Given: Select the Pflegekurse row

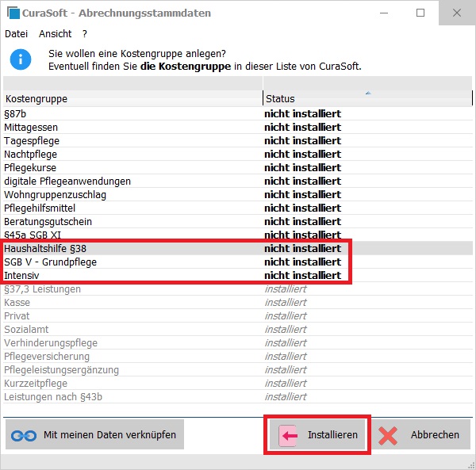Looking at the screenshot, I should point(238,168).
